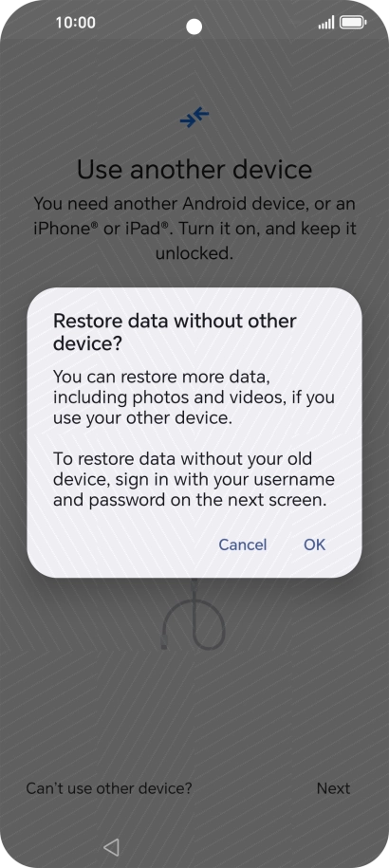
Task: Tap the 10:00 clock in status bar
Action: point(75,23)
